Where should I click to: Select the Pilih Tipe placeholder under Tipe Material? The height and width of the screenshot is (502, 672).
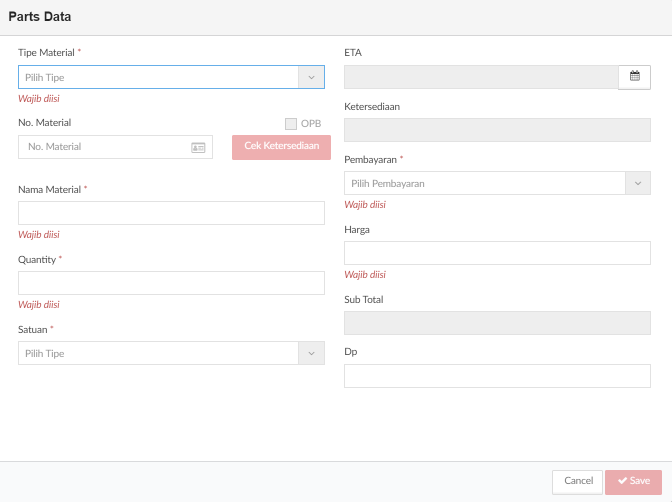click(45, 78)
